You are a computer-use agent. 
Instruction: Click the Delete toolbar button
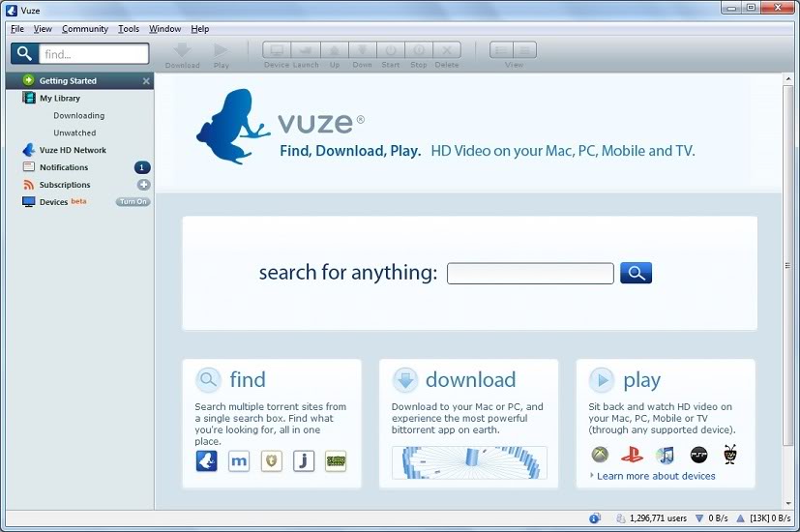coord(447,50)
